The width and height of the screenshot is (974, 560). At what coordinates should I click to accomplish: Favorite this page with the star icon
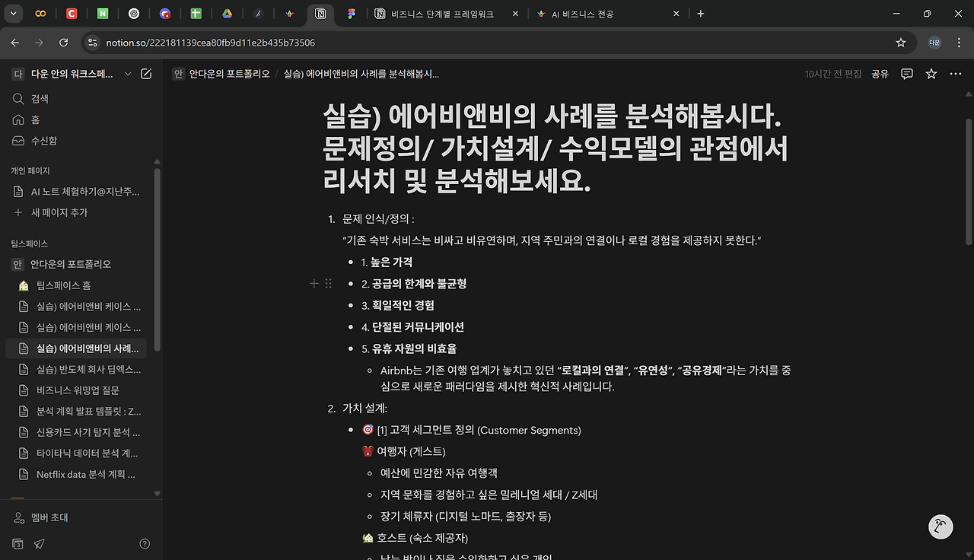(931, 74)
